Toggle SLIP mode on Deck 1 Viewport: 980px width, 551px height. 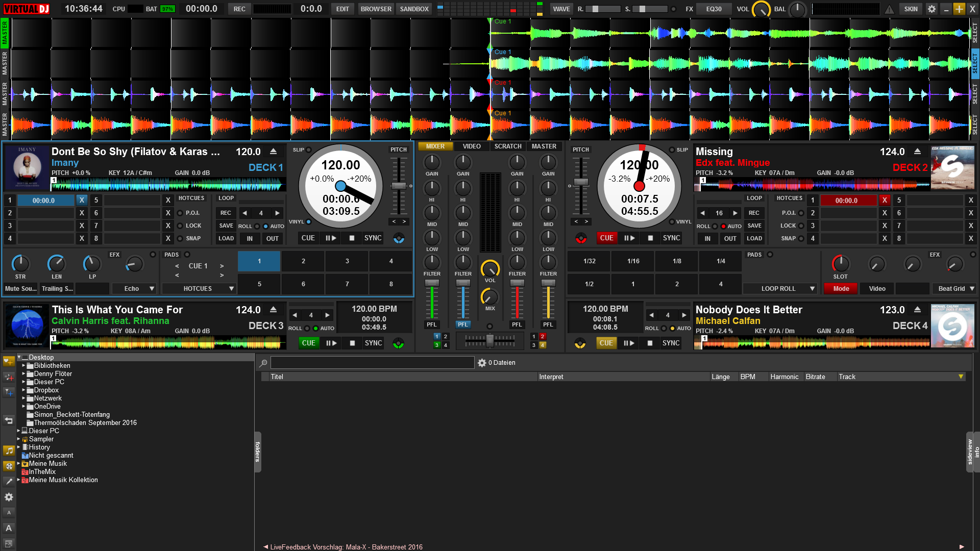309,150
